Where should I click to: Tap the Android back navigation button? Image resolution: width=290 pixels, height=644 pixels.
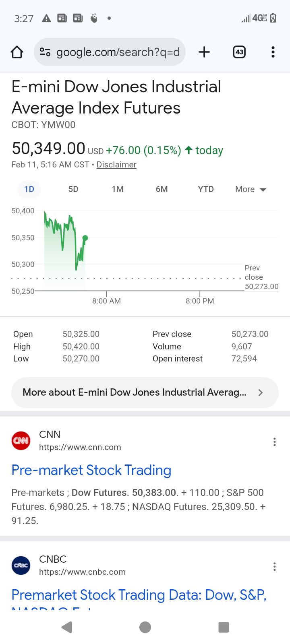pyautogui.click(x=67, y=627)
